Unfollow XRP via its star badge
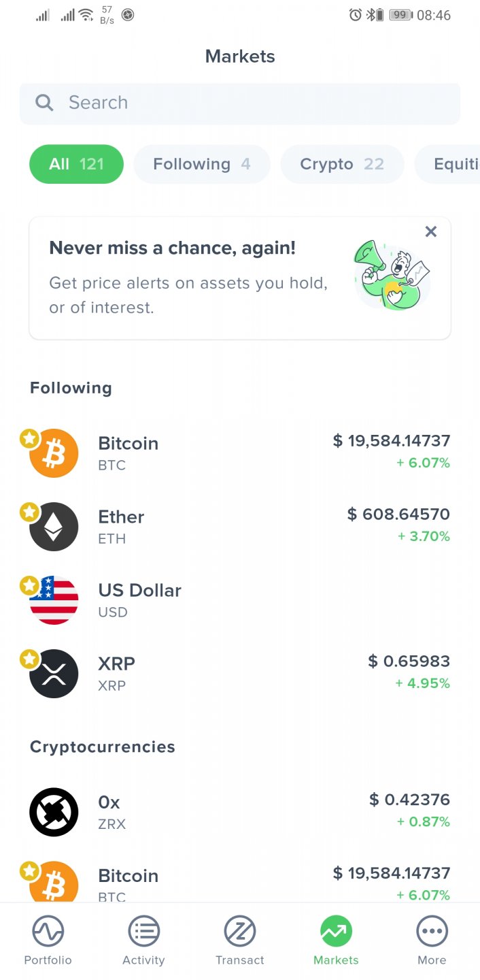 pos(29,659)
